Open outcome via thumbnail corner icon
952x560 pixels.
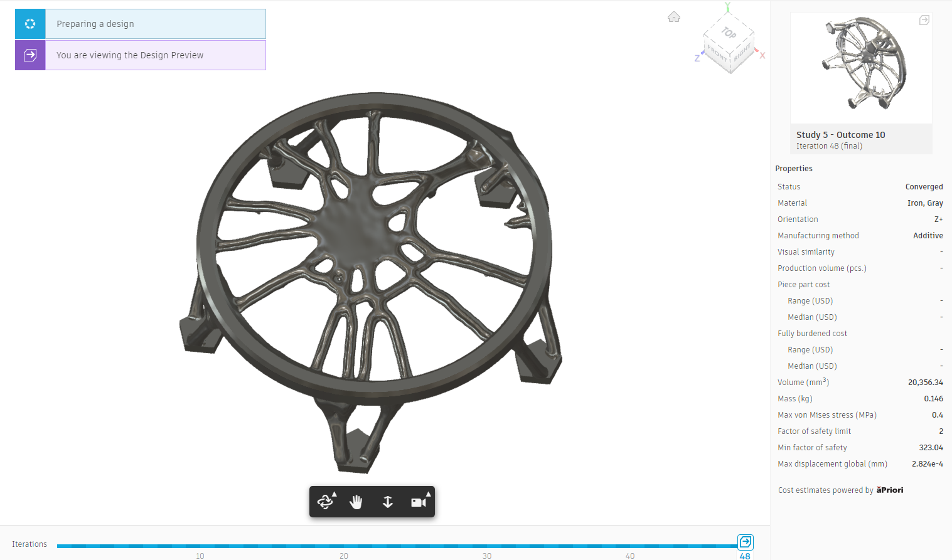coord(924,20)
